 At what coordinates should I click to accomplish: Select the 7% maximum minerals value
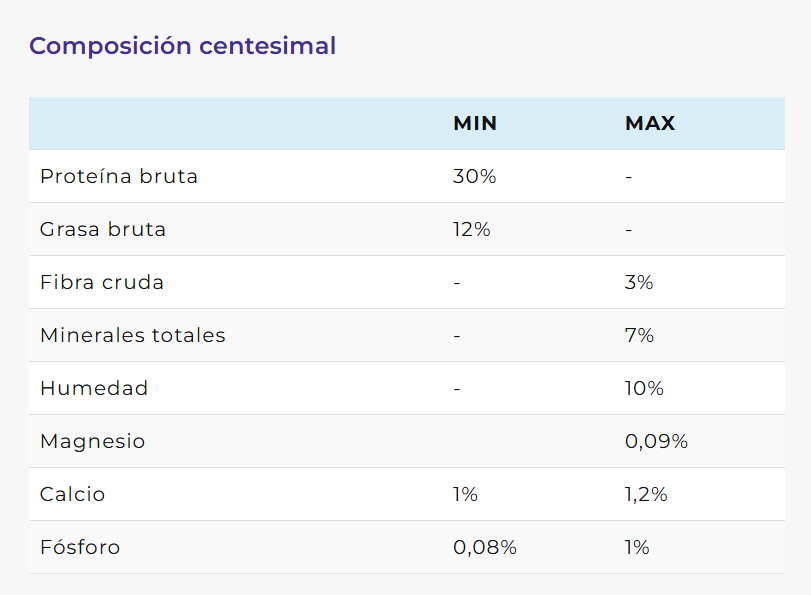(x=639, y=336)
